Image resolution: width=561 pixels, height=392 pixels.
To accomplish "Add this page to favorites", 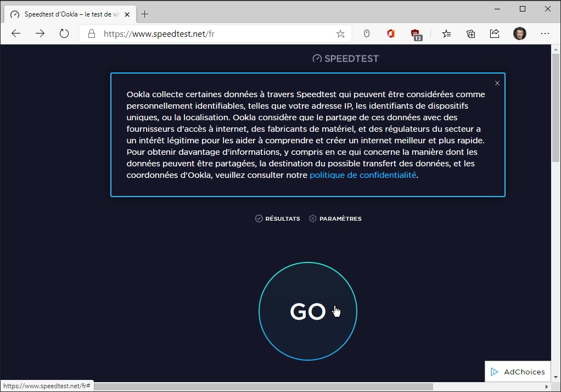I will 340,33.
